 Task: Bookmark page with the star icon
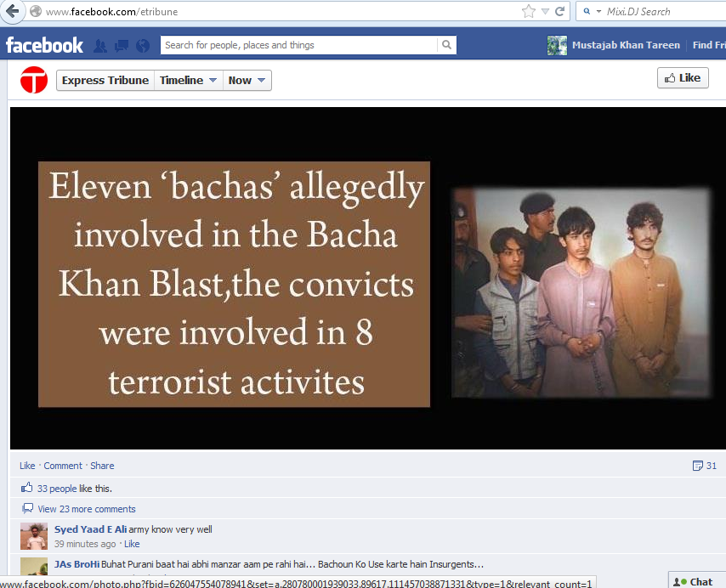click(528, 12)
